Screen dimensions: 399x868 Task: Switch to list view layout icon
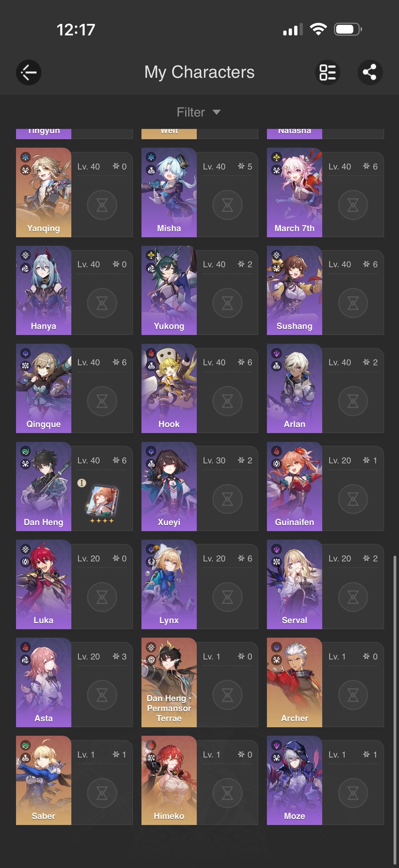click(328, 72)
